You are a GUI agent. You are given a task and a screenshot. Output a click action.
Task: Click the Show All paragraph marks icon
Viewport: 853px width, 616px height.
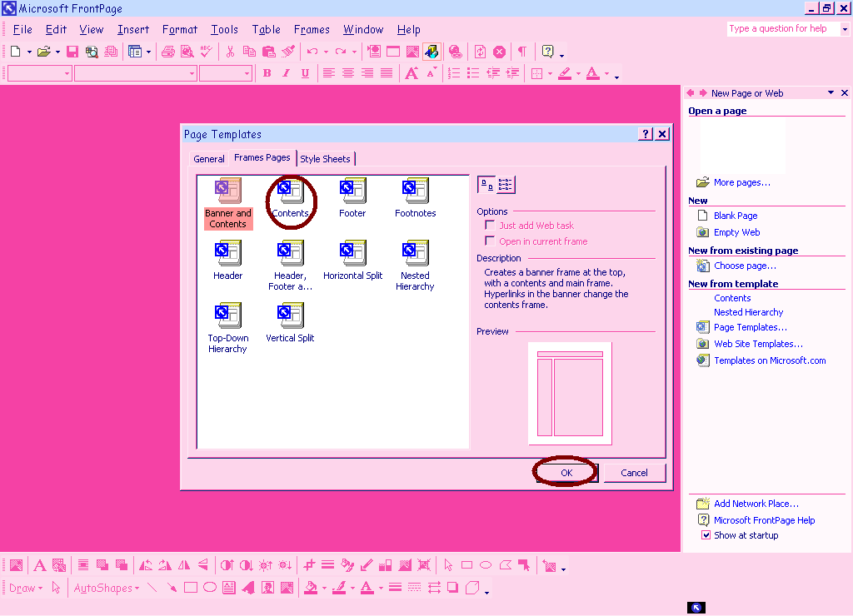pyautogui.click(x=521, y=52)
